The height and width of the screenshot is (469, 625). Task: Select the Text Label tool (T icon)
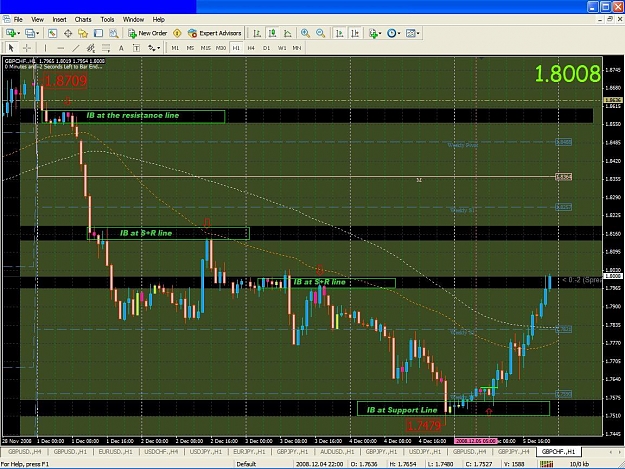tap(136, 48)
